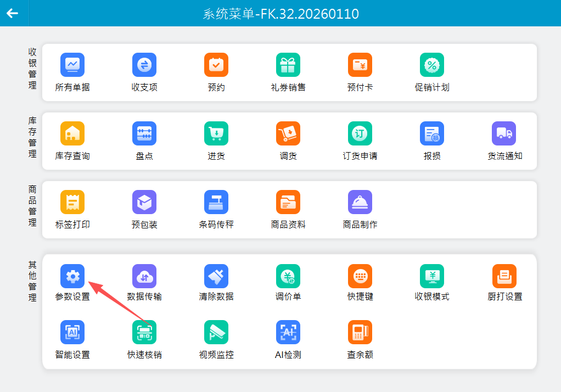Screen dimensions: 561x392
Task: Open the 预付卡 prepaid card icon
Action: (360, 65)
